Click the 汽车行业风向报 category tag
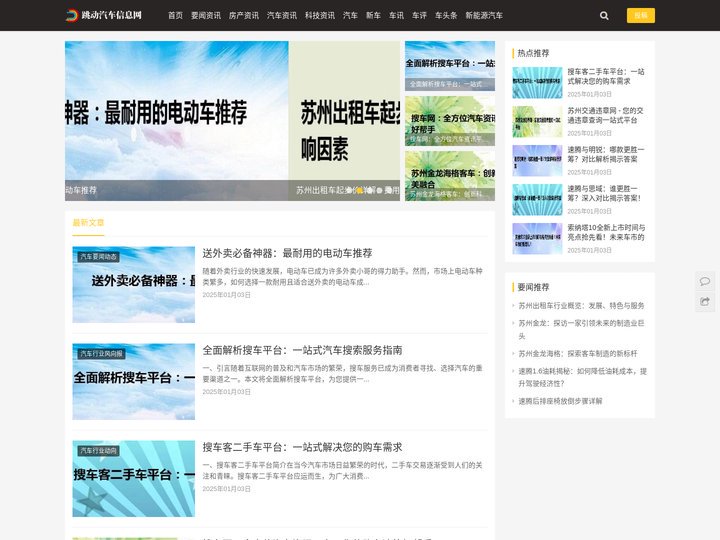The height and width of the screenshot is (540, 720). click(101, 354)
